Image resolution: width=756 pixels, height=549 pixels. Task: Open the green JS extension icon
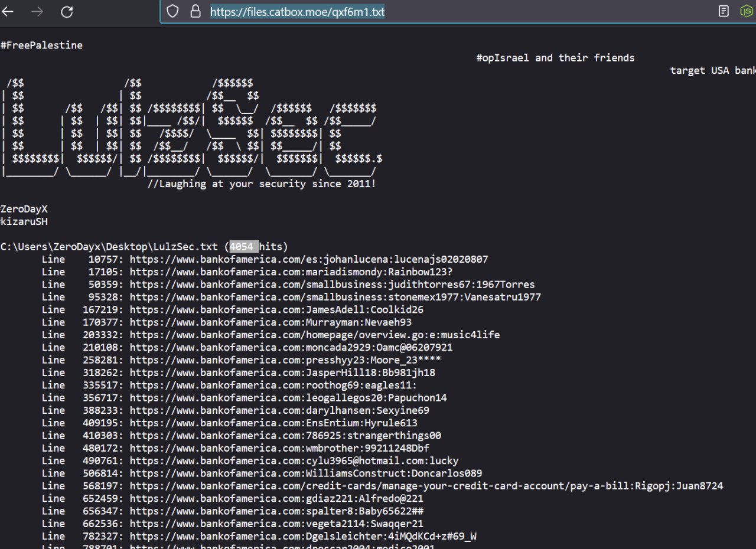point(746,11)
